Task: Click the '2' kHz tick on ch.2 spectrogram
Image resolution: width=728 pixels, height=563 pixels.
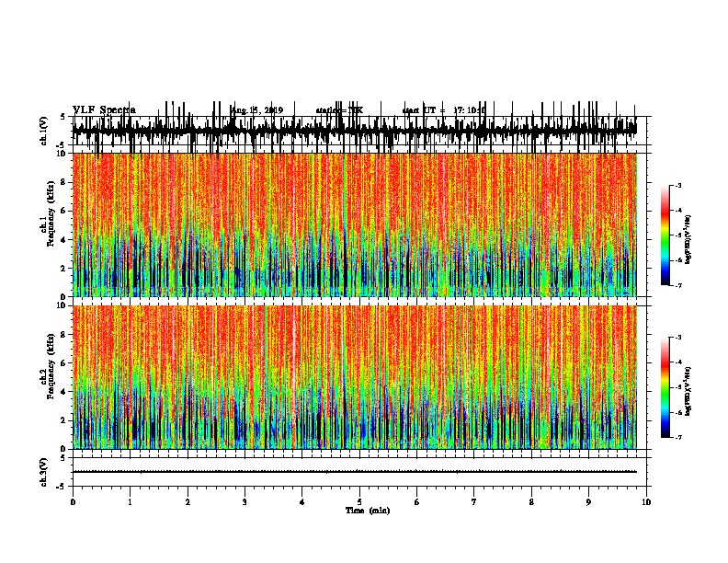Action: click(64, 420)
